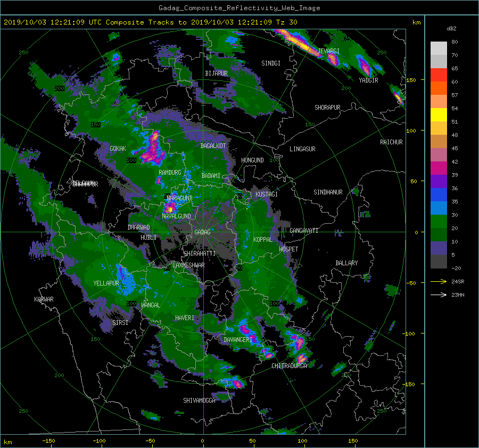This screenshot has height=448, width=479.
Task: Click the HANGAL label
Action: 151,305
